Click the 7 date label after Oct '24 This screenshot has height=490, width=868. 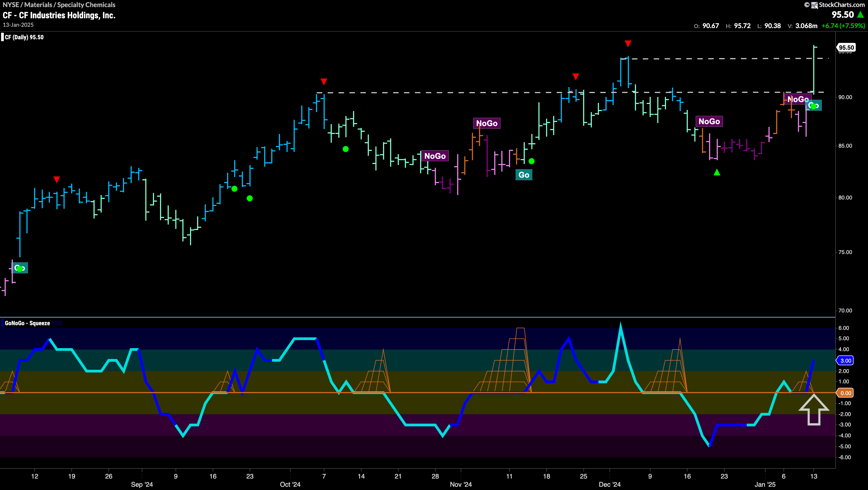[324, 476]
